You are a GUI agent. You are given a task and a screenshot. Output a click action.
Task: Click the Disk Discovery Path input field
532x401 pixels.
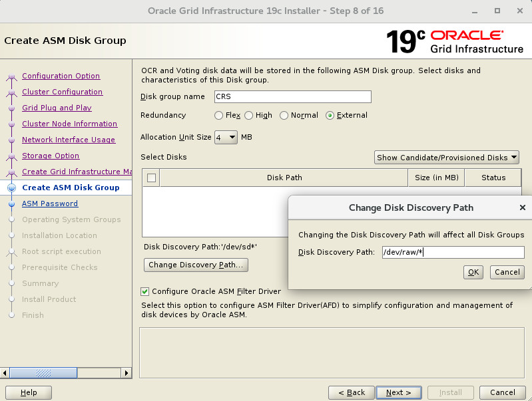click(x=453, y=252)
